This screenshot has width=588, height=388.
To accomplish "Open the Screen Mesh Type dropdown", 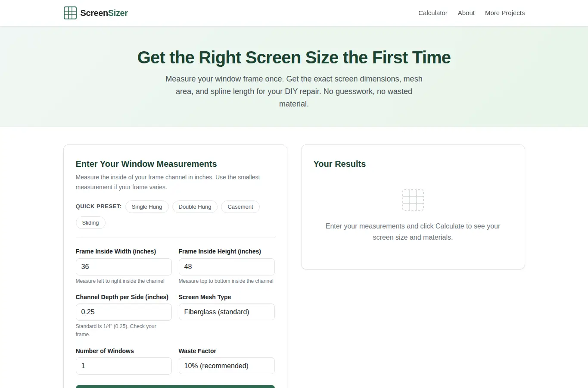I will (x=227, y=312).
